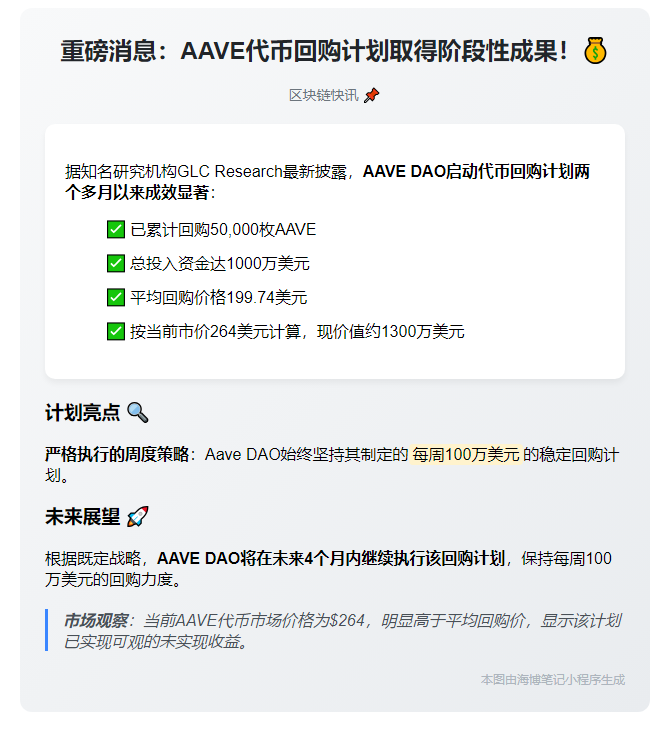
Task: Click the bold text AAVE DAO将在未来4个月内继续执行该回购计划
Action: click(x=331, y=558)
